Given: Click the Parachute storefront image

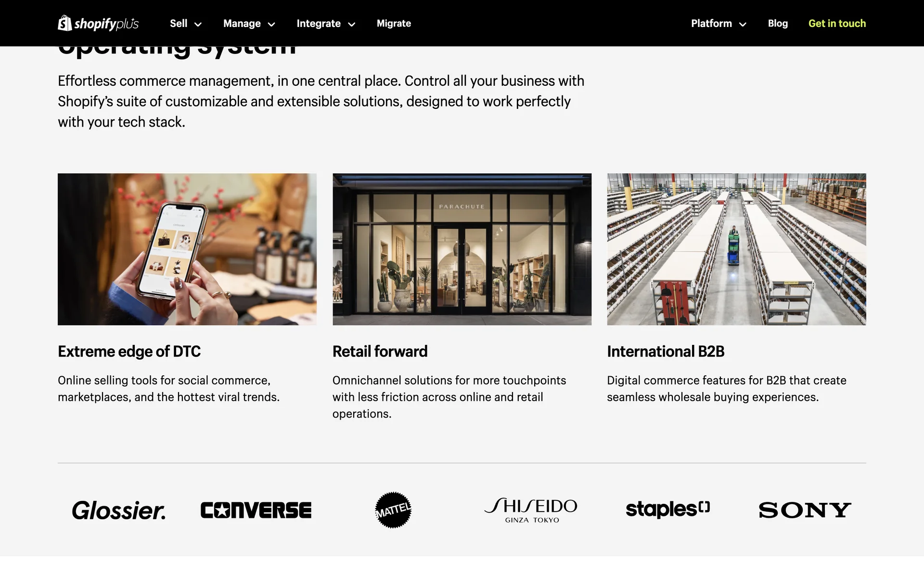Looking at the screenshot, I should 462,249.
